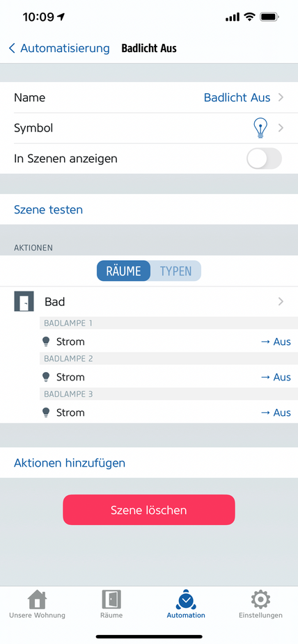Change Badlampe 1 Strom Aus value
Viewport: 298px width, 644px height.
click(x=276, y=341)
